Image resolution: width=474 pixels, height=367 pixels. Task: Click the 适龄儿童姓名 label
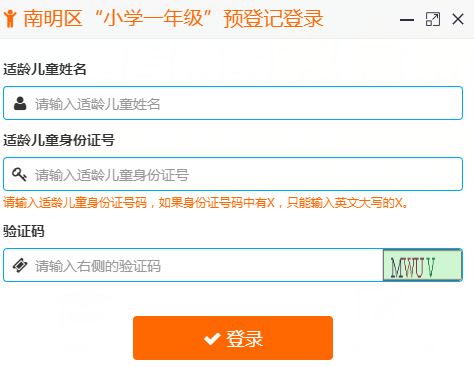point(45,69)
